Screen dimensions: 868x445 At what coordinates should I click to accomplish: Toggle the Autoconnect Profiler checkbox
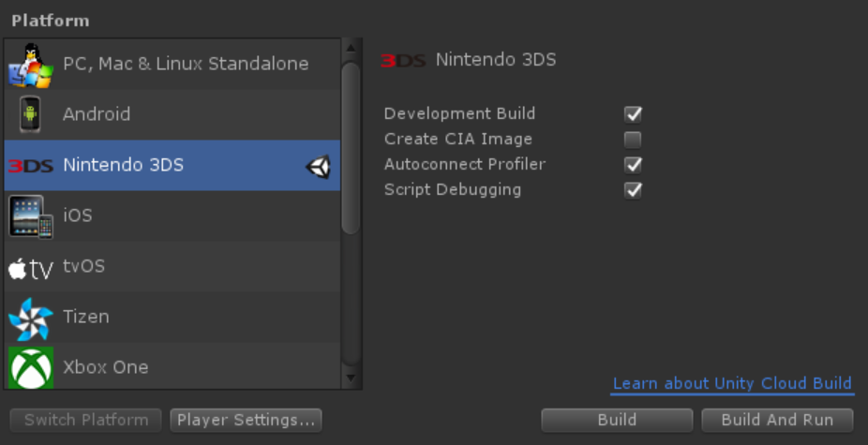click(x=633, y=165)
